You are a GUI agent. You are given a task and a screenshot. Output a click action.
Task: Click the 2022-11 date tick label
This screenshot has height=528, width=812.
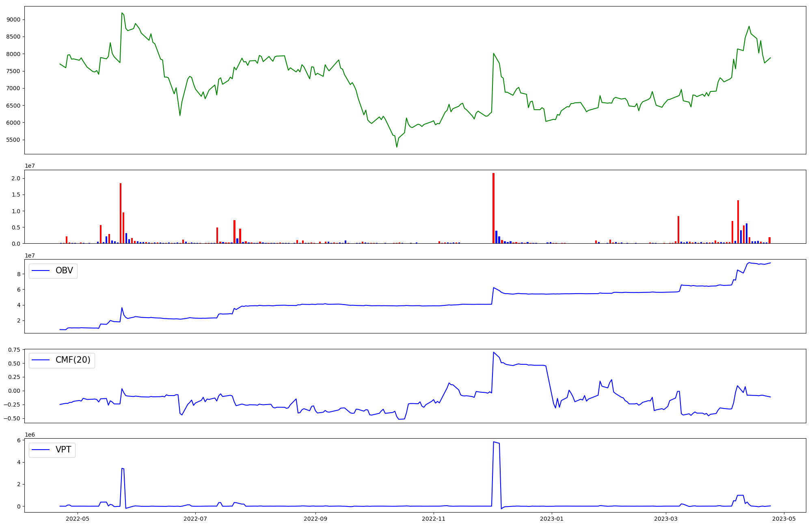[x=434, y=519]
